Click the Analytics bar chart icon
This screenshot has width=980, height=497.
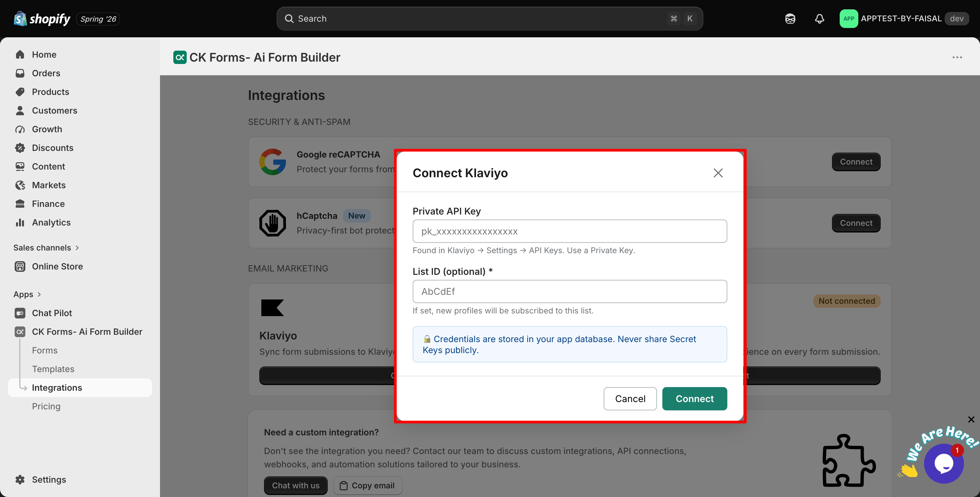[x=20, y=222]
